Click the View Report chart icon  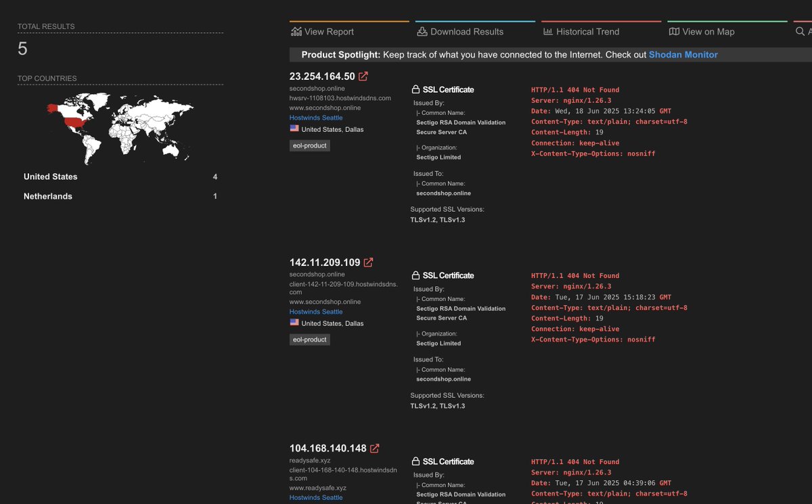click(296, 31)
